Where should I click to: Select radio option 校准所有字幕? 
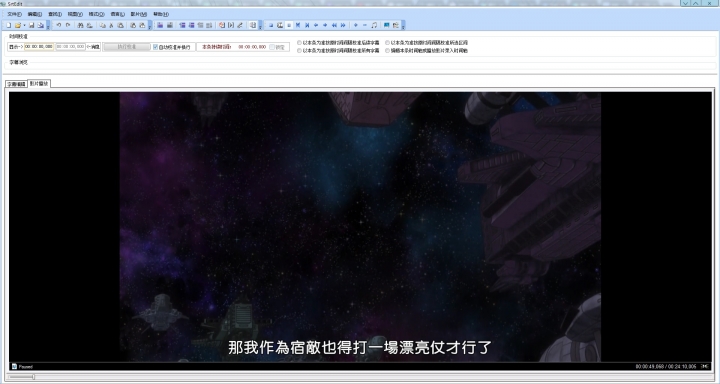tap(299, 51)
